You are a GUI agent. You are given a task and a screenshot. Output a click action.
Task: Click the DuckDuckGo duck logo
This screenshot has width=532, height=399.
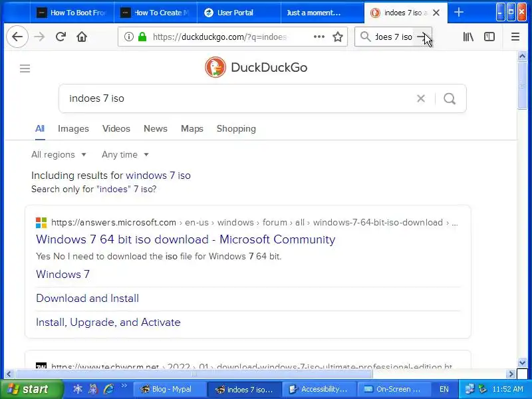215,67
